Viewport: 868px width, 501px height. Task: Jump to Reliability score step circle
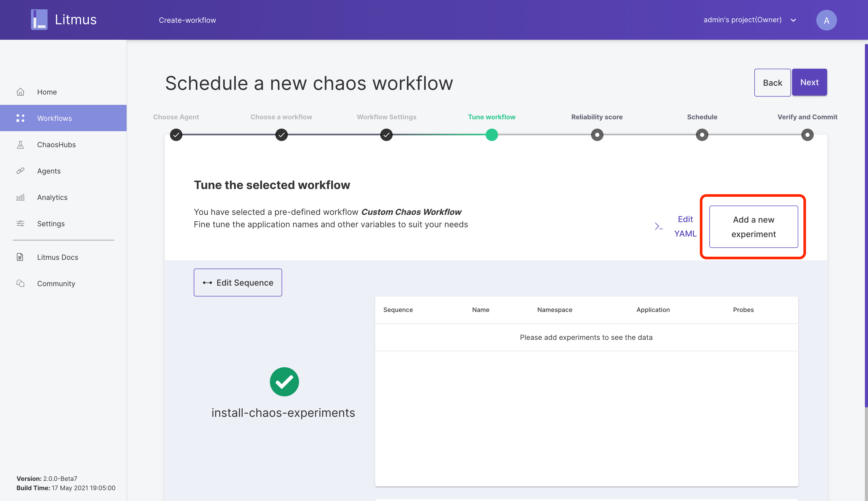[x=597, y=135]
